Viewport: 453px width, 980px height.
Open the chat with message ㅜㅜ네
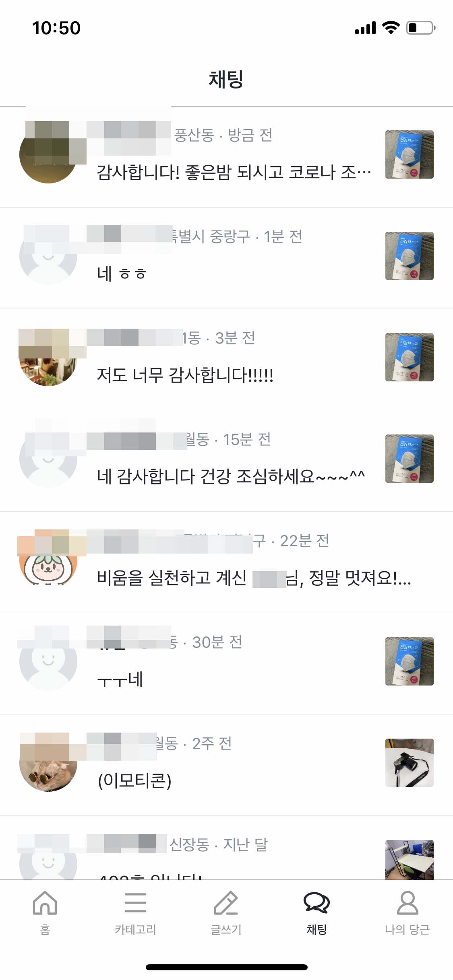coord(226,664)
